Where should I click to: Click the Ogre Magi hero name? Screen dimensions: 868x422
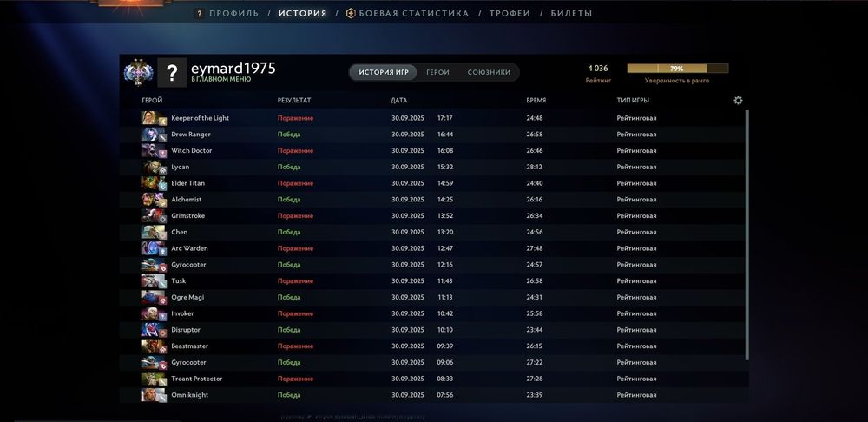[187, 297]
